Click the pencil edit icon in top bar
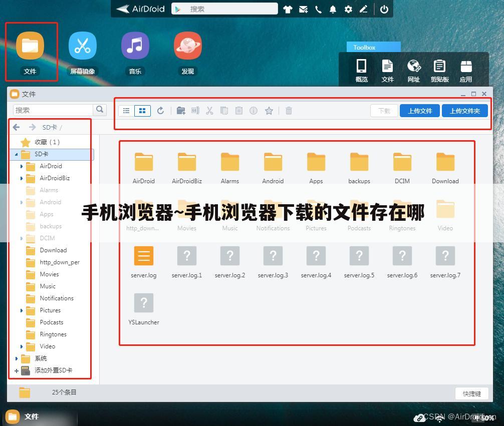 pyautogui.click(x=363, y=10)
